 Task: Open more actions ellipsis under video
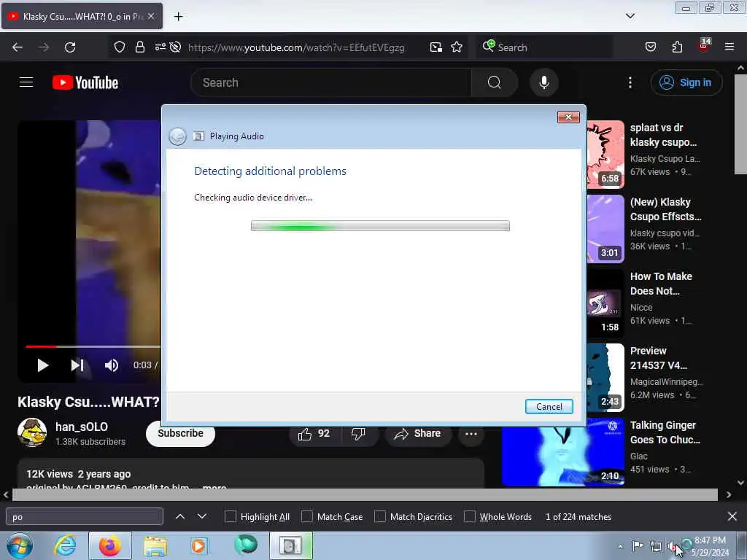tap(471, 434)
